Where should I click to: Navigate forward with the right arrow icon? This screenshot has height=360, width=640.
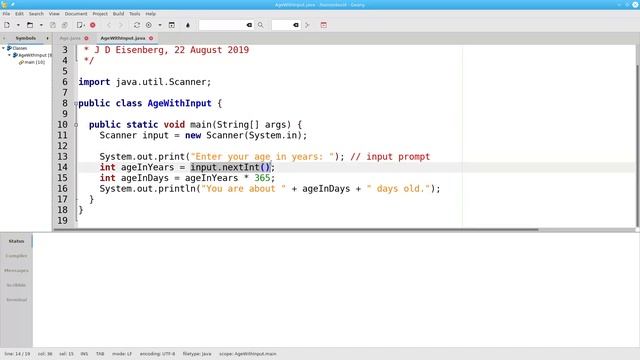[x=120, y=25]
